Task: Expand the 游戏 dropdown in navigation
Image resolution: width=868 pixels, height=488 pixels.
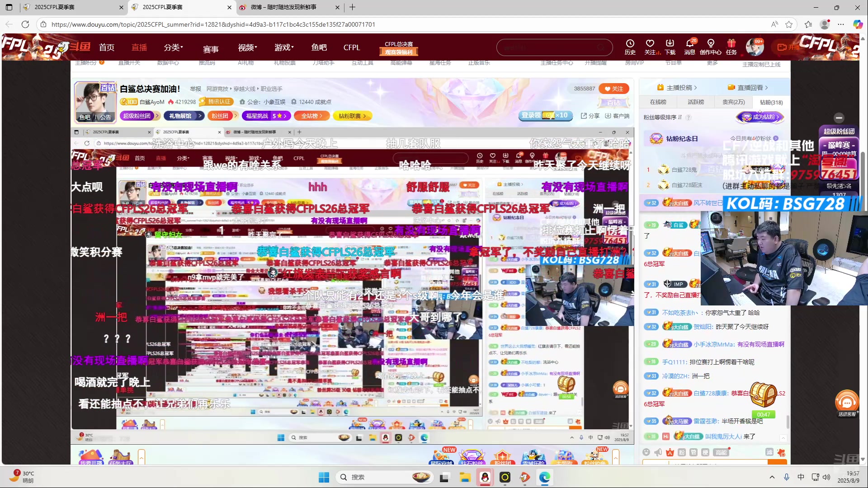Action: click(x=284, y=47)
